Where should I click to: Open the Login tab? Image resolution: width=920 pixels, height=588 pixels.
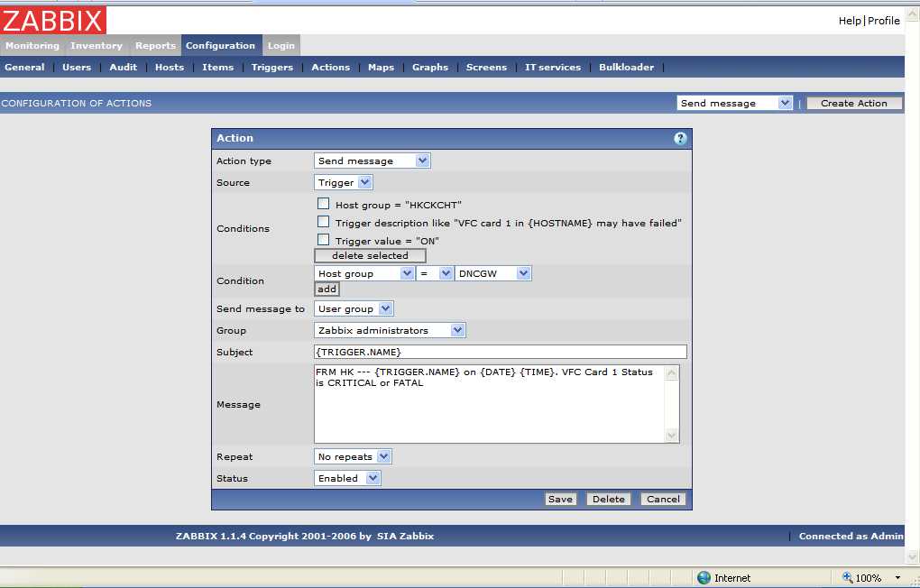[x=281, y=46]
